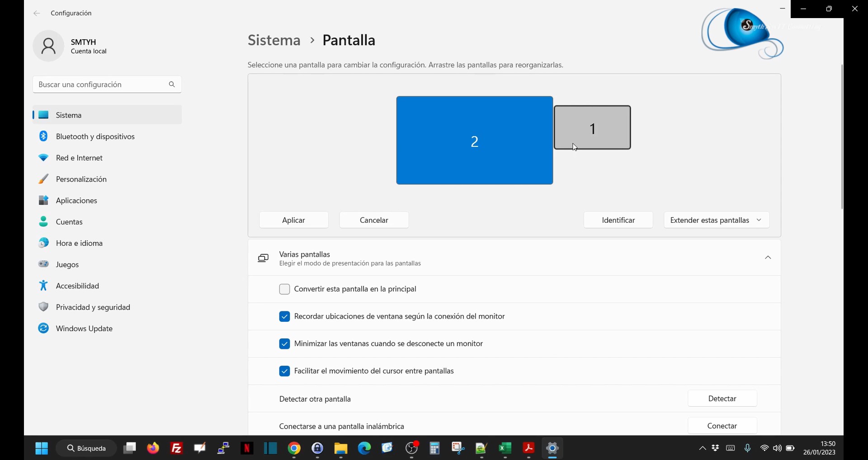Click the volume speaker icon in system tray

(x=777, y=448)
